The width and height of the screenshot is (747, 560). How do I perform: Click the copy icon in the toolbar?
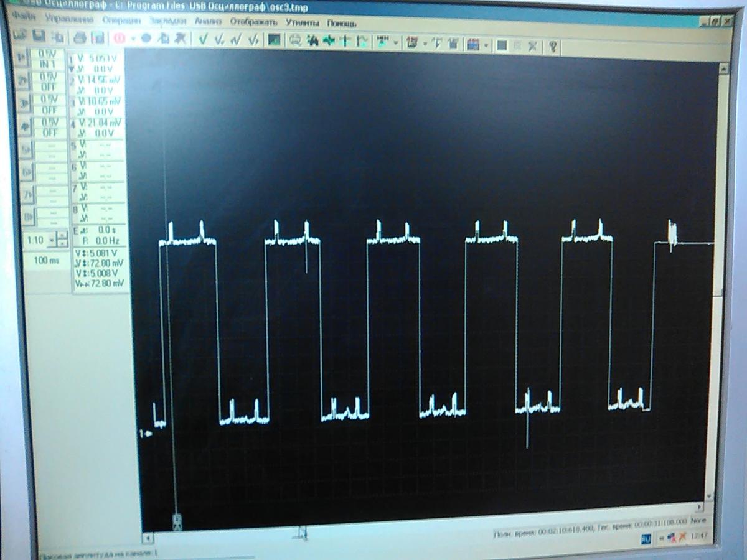(58, 37)
